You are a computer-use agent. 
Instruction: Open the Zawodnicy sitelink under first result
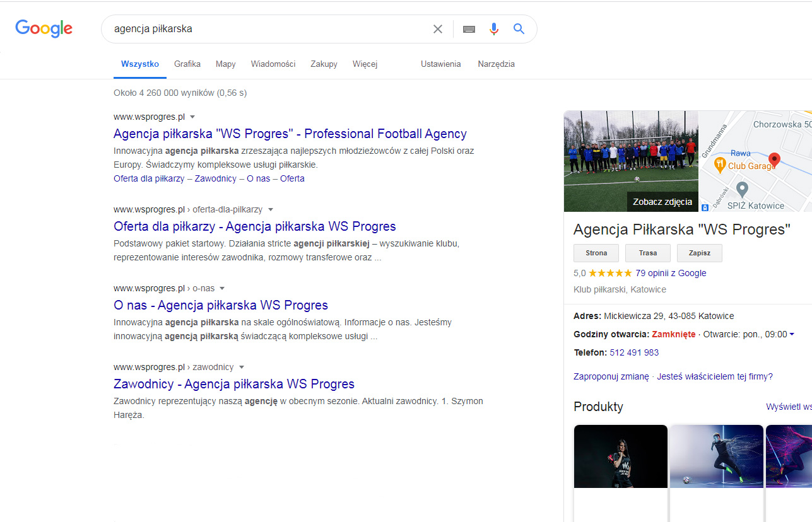click(215, 178)
